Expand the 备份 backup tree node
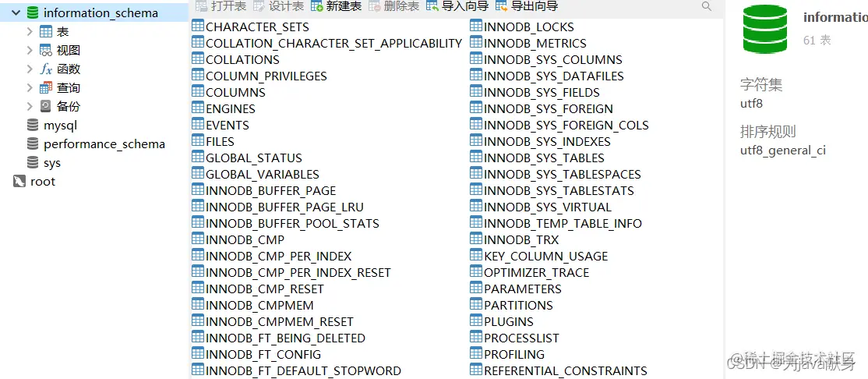 [30, 106]
